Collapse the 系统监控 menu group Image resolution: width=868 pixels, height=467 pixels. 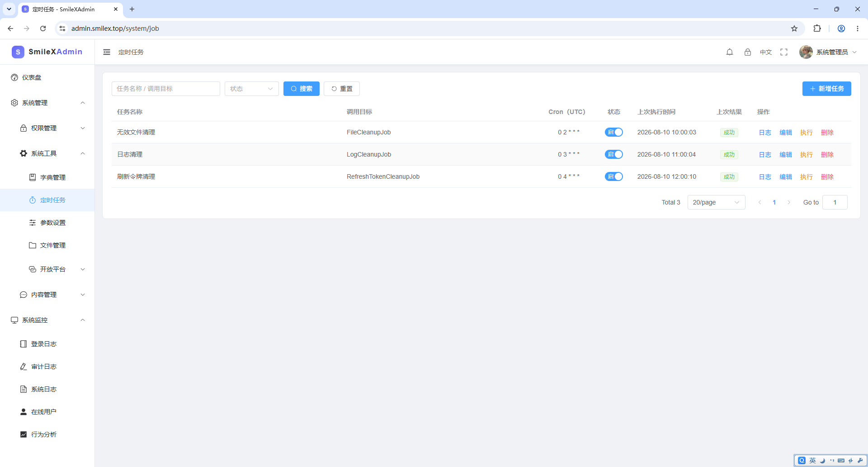(47, 320)
